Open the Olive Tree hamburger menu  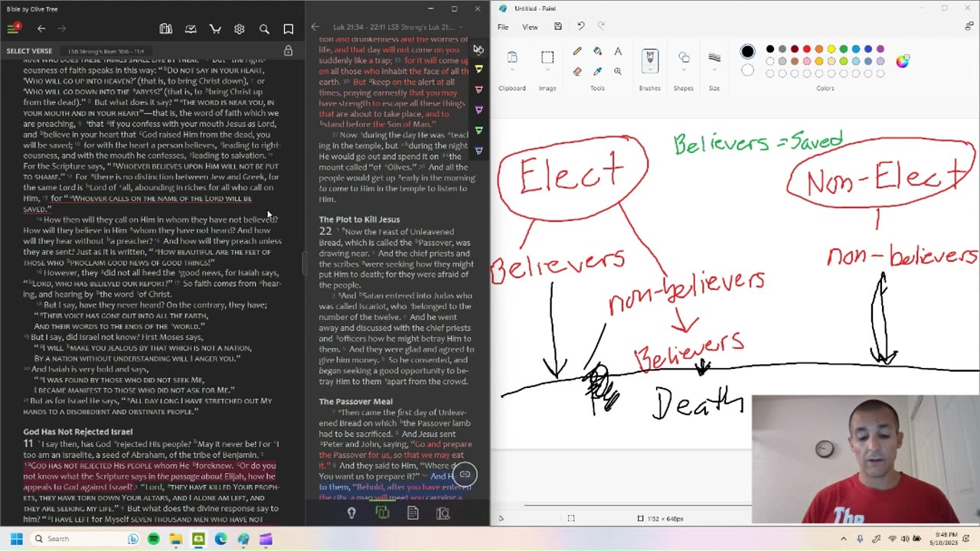tap(13, 29)
